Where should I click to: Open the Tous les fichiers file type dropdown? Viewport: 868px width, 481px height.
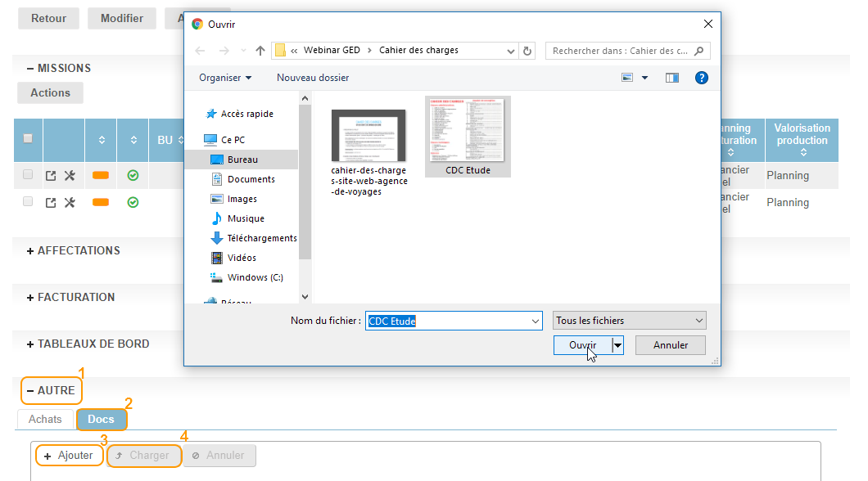pos(629,321)
